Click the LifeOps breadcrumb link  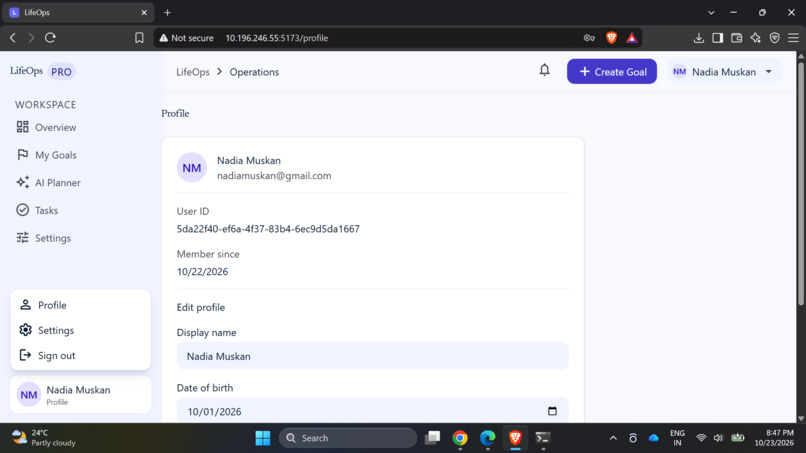coord(193,72)
